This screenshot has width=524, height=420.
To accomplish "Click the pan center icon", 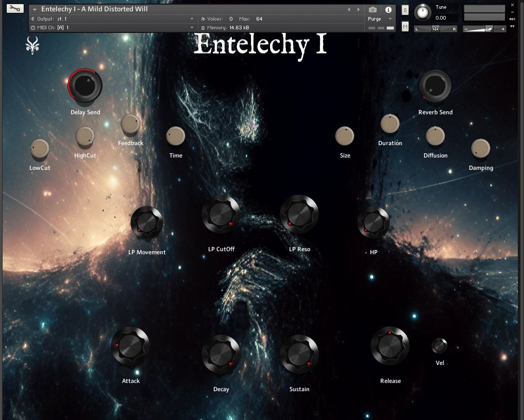I will pyautogui.click(x=435, y=29).
